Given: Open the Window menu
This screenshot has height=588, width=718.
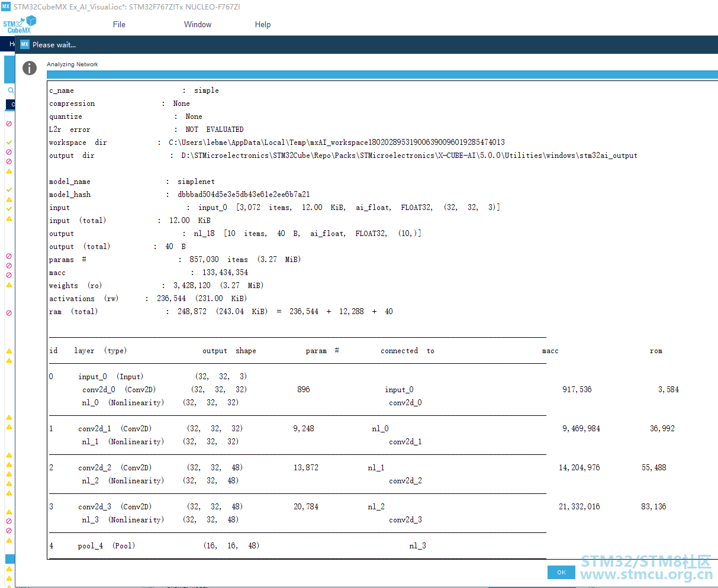Looking at the screenshot, I should coord(198,24).
